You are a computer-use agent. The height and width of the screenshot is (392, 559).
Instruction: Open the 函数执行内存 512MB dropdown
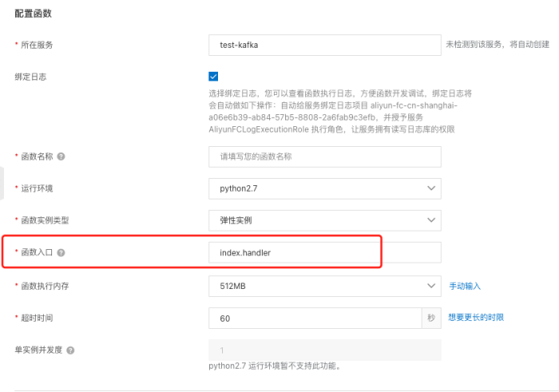pos(324,285)
